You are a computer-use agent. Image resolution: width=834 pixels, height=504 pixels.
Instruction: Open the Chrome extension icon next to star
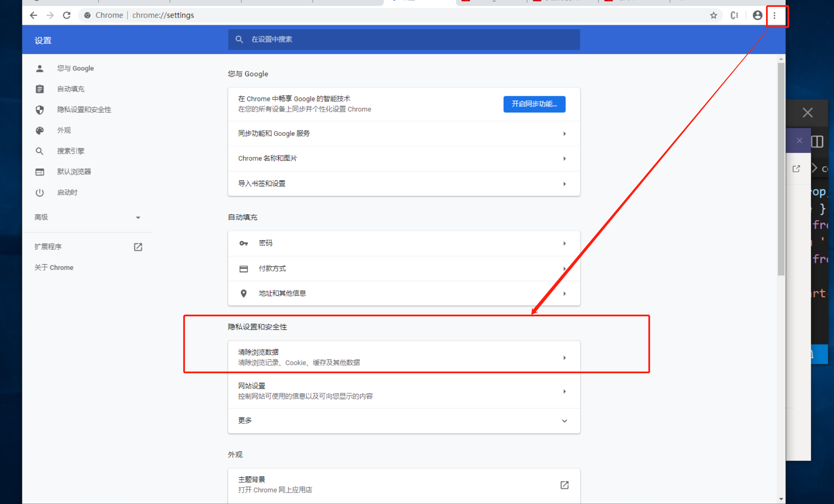point(735,15)
